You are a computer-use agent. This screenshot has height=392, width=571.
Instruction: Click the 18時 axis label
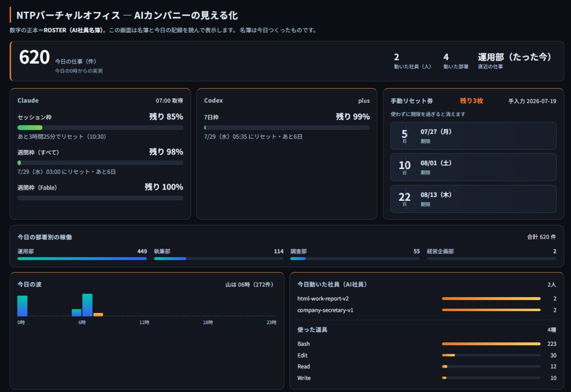pyautogui.click(x=208, y=322)
